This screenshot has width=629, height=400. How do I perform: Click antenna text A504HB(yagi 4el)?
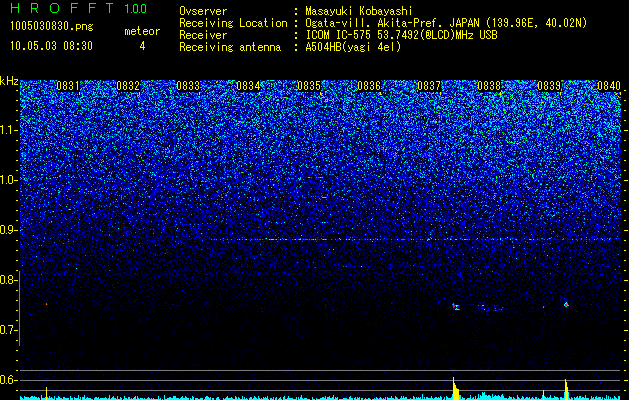tap(353, 47)
